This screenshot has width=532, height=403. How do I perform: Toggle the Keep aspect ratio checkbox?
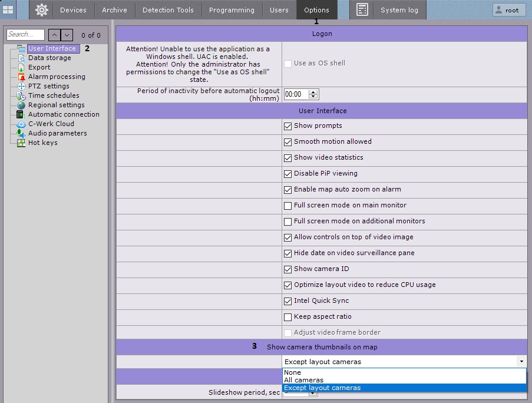[288, 317]
